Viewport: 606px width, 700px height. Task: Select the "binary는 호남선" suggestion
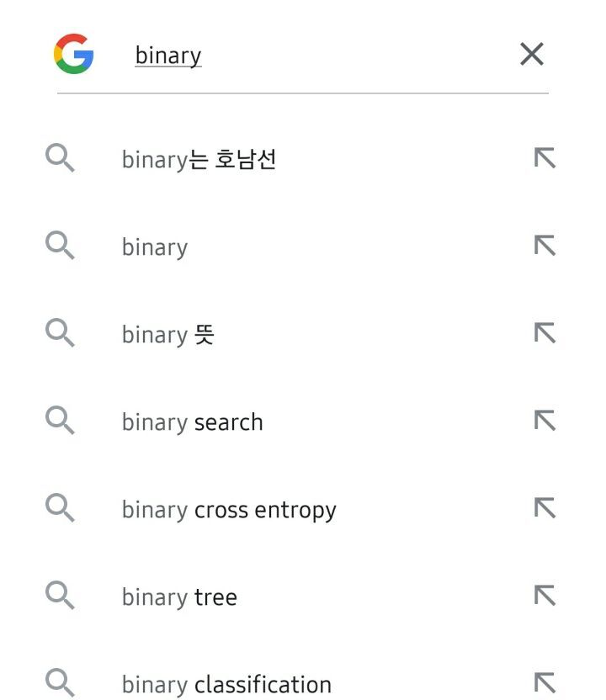pyautogui.click(x=199, y=159)
